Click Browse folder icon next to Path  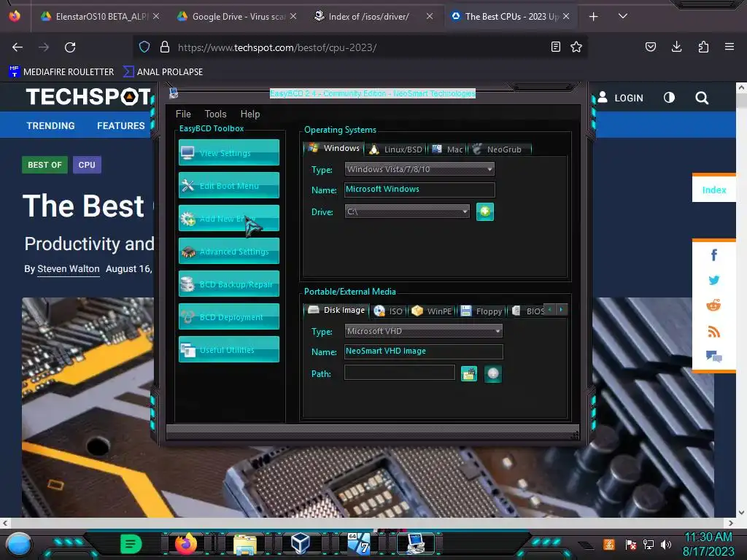[x=469, y=374]
